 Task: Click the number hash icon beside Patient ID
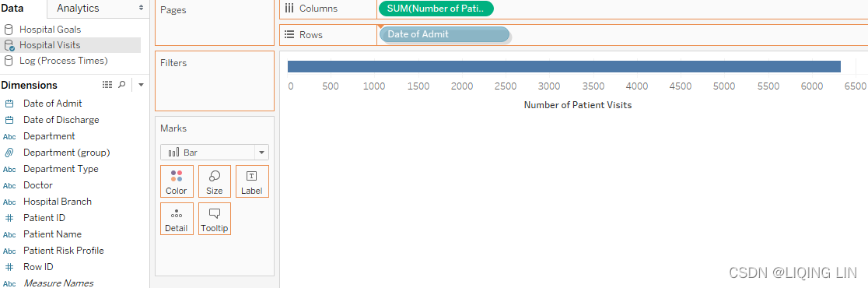click(x=9, y=218)
